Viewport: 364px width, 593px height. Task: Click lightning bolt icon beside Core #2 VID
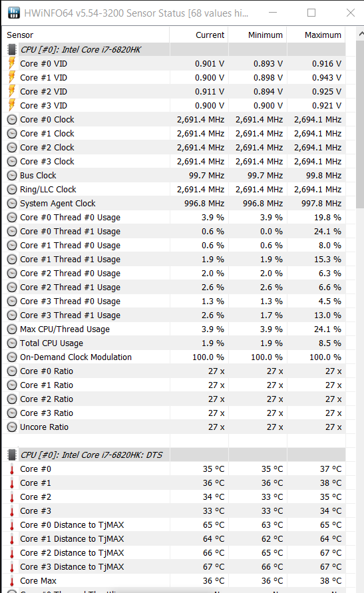(12, 92)
